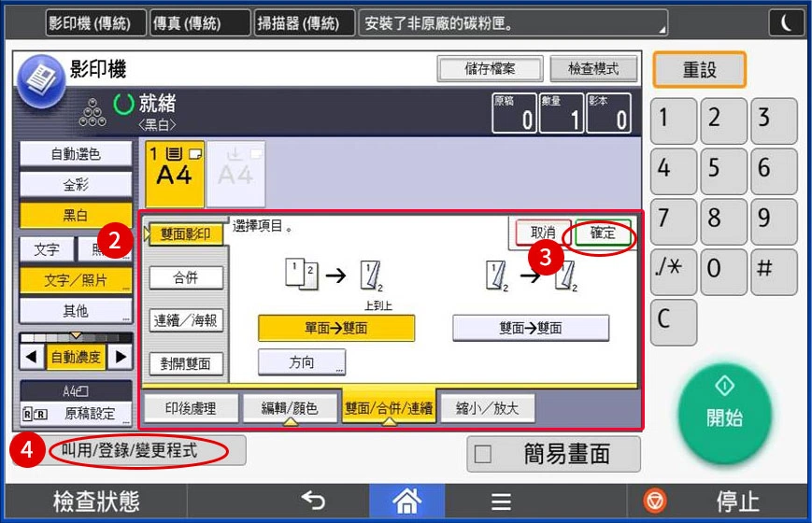812x523 pixels.
Task: Open 叫用/登錄/變更程式 program button
Action: [130, 450]
